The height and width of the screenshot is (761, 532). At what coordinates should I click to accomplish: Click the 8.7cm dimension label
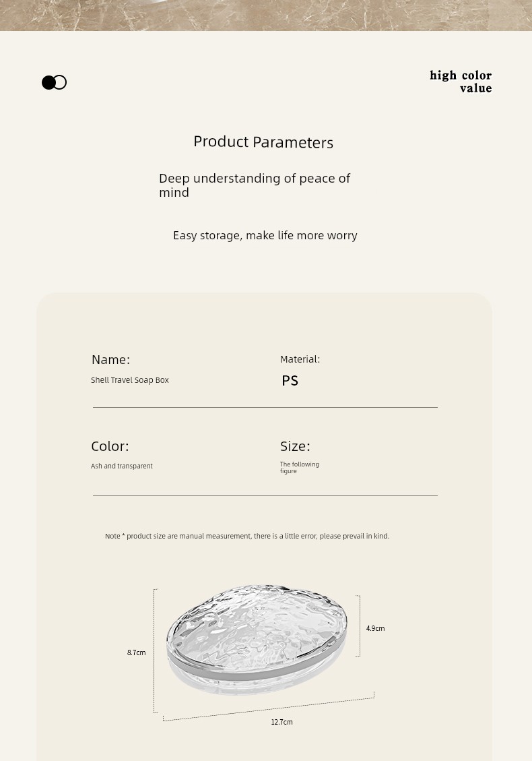136,652
